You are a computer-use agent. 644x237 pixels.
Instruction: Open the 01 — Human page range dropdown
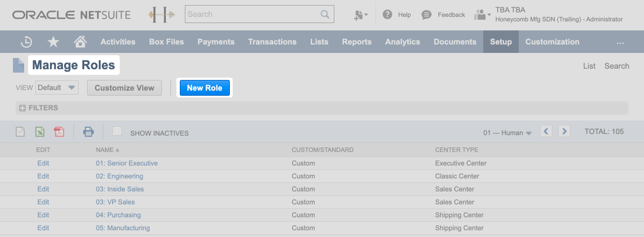(x=507, y=133)
